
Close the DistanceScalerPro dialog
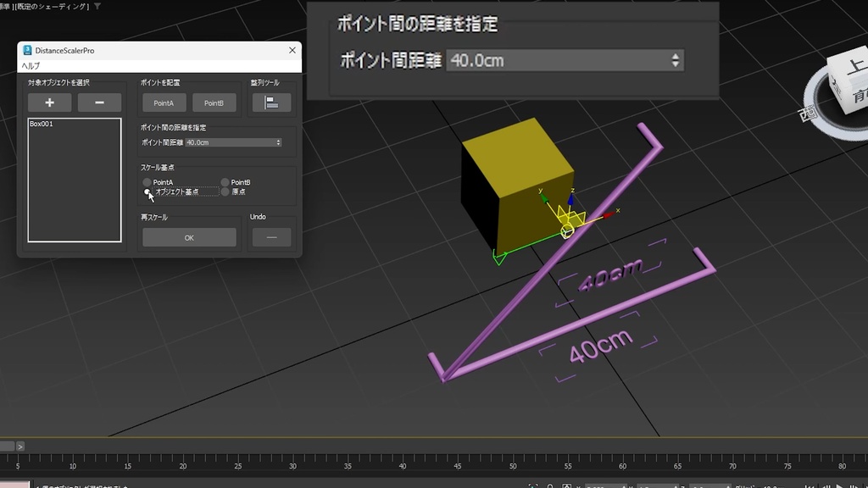coord(292,50)
